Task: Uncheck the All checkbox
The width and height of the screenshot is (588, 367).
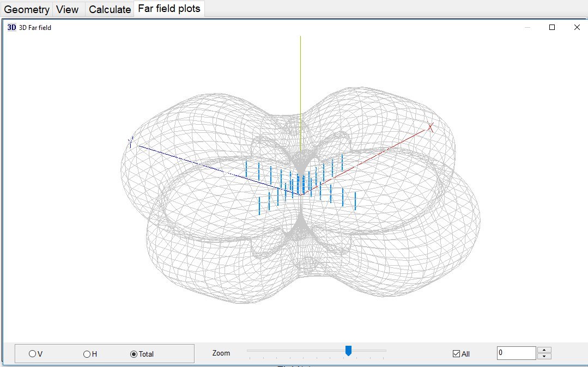Action: [456, 354]
